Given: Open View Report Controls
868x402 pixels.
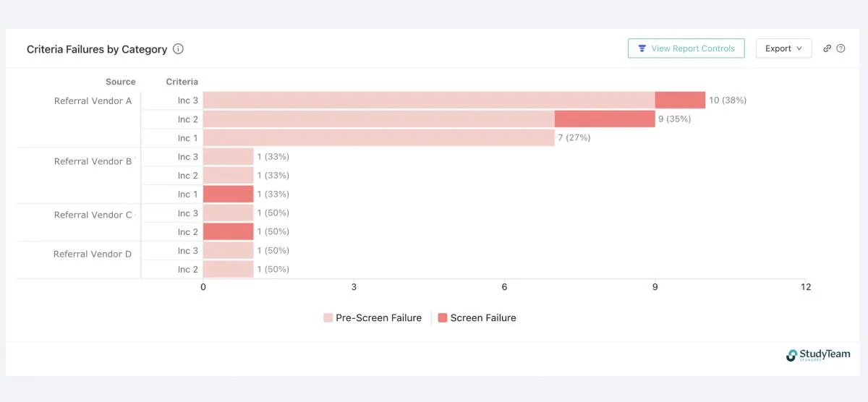Looking at the screenshot, I should pos(686,48).
